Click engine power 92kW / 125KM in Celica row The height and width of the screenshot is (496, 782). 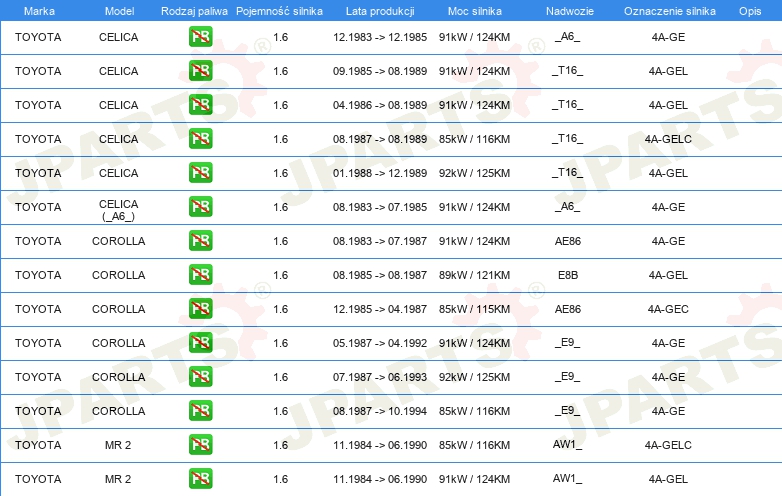pyautogui.click(x=474, y=173)
